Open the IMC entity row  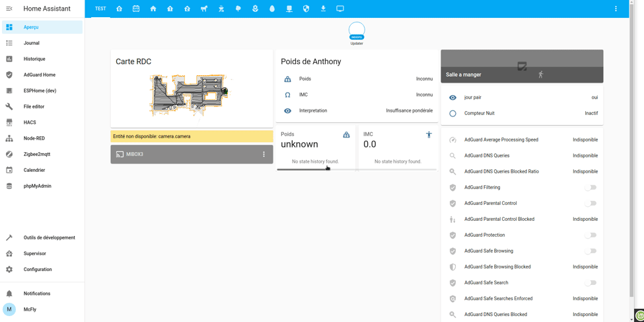(357, 95)
